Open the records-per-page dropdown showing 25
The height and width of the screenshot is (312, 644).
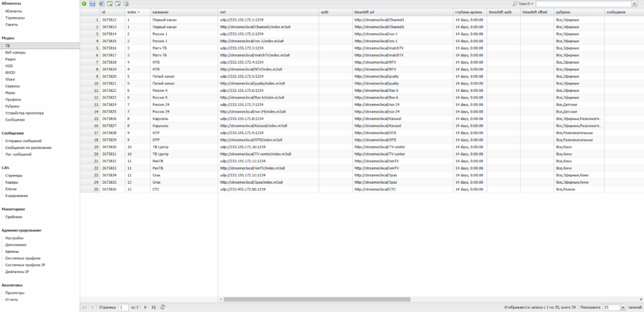pyautogui.click(x=614, y=307)
